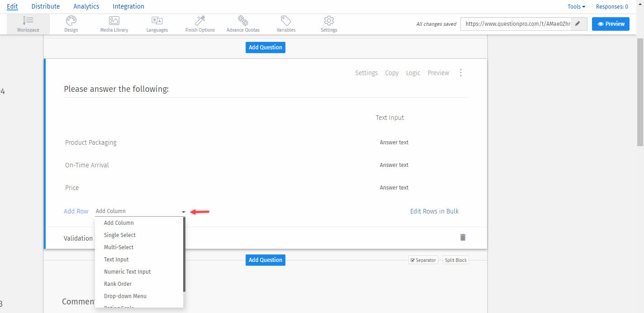Image resolution: width=644 pixels, height=313 pixels.
Task: Click the Variables tag icon
Action: click(286, 21)
